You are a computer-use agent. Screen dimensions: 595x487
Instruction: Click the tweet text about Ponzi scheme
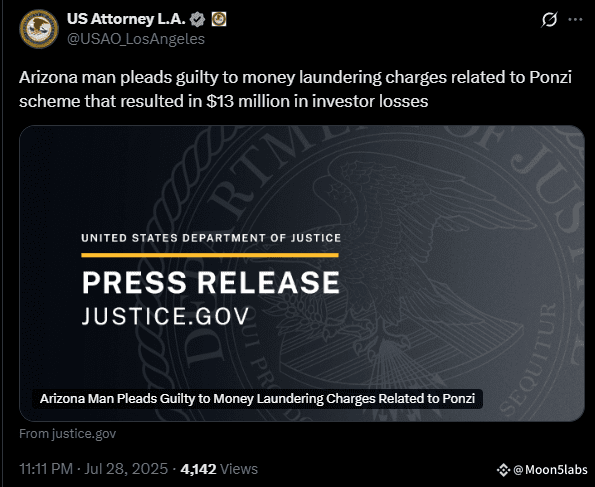295,89
